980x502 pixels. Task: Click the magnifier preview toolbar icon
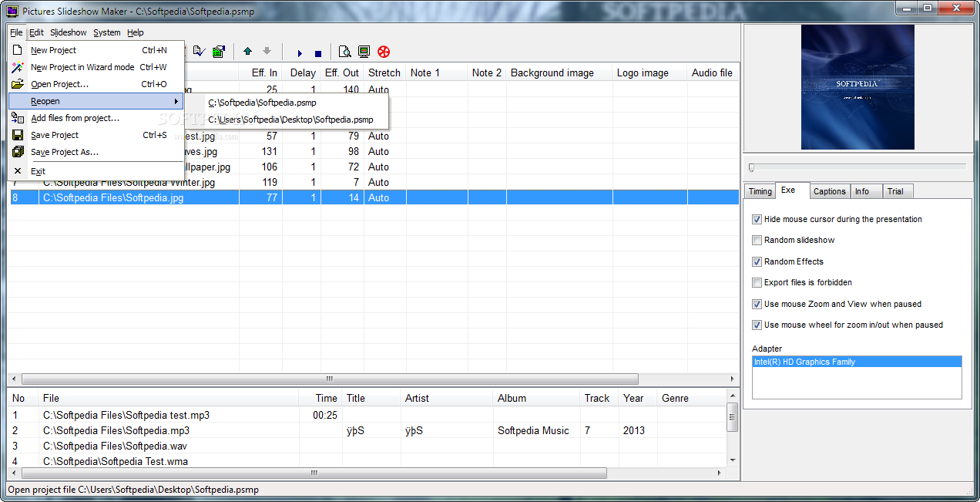pyautogui.click(x=344, y=52)
